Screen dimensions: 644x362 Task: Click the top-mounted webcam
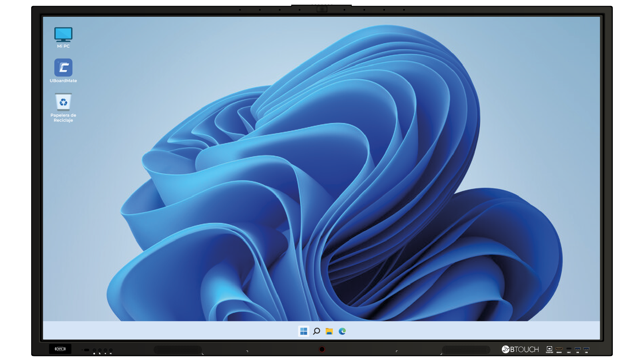coord(322,9)
